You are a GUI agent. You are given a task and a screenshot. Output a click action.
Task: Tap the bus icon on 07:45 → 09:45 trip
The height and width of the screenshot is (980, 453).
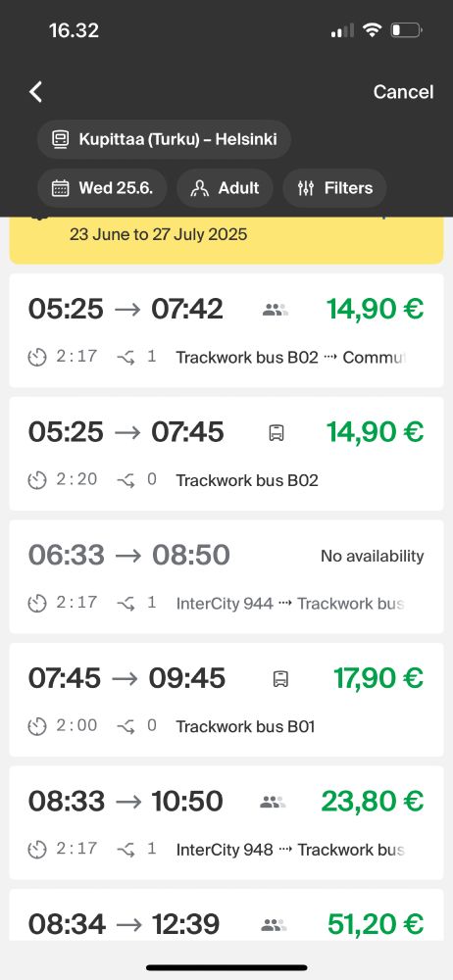(280, 679)
